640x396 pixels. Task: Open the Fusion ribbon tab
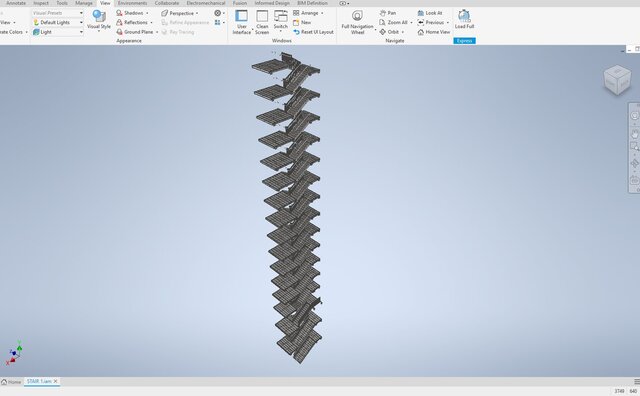point(240,3)
